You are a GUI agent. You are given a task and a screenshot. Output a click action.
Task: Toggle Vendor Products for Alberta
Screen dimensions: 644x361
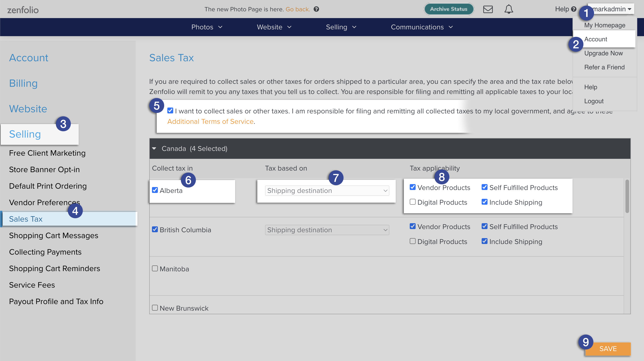point(413,187)
